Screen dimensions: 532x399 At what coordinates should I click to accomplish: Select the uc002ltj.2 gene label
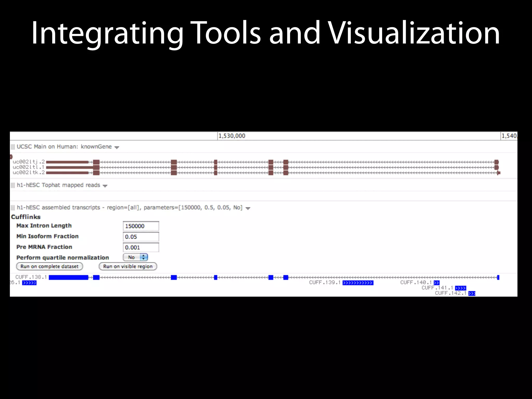29,162
